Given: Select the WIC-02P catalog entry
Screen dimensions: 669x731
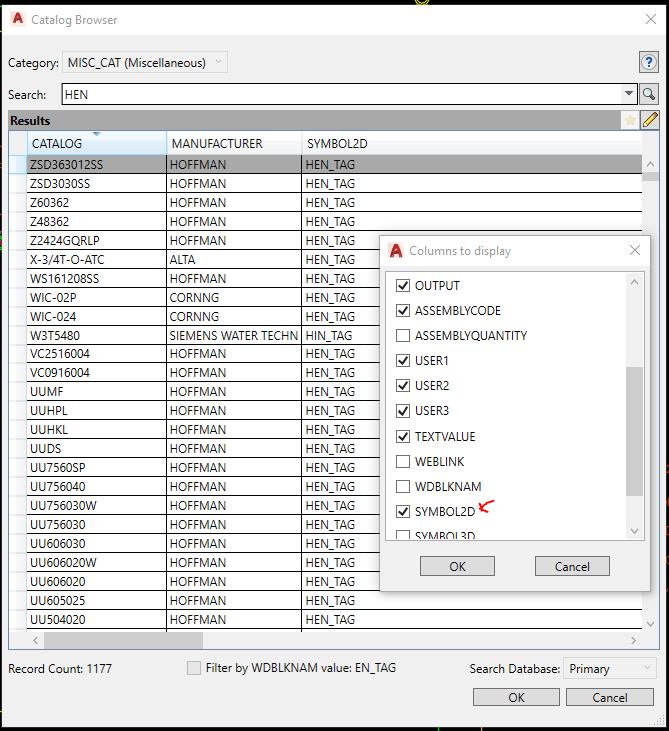Looking at the screenshot, I should (97, 297).
